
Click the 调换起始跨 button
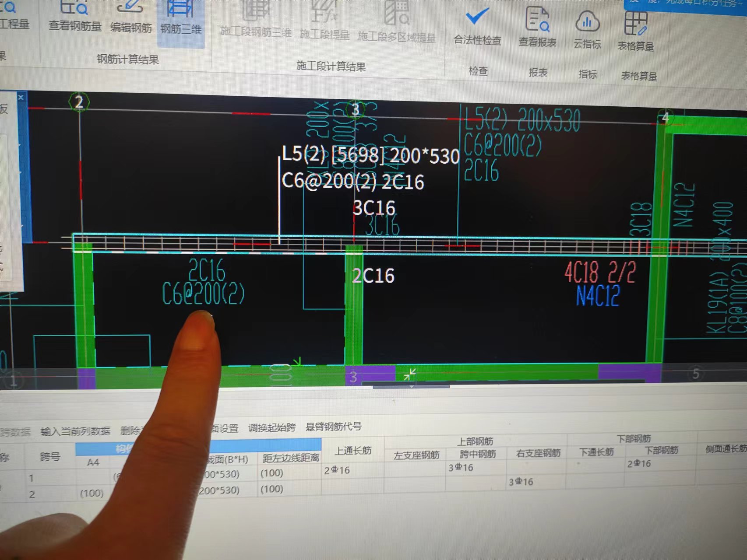point(272,427)
